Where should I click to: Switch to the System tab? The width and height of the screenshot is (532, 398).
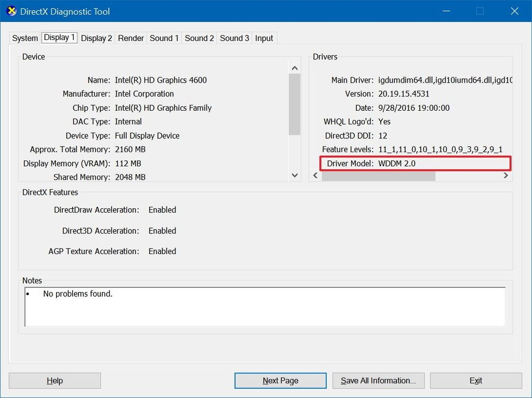pyautogui.click(x=24, y=38)
